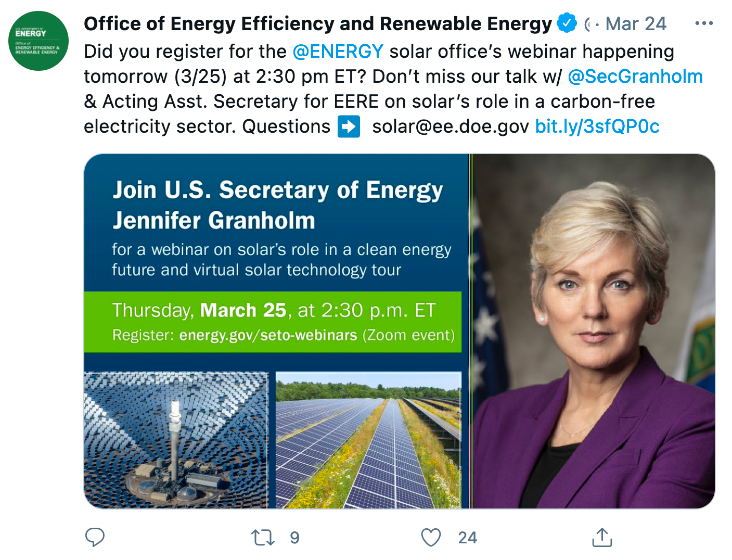Open the three-dot more options menu
This screenshot has width=732, height=560.
[703, 23]
